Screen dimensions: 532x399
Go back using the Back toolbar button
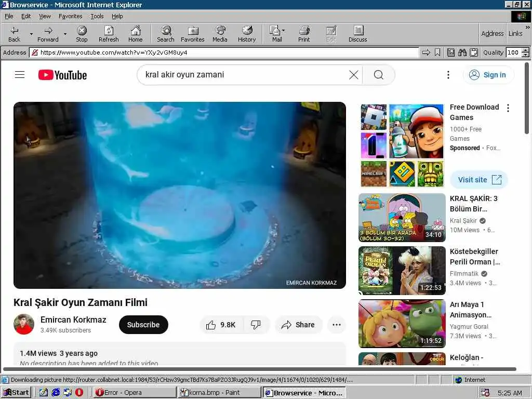click(x=14, y=34)
